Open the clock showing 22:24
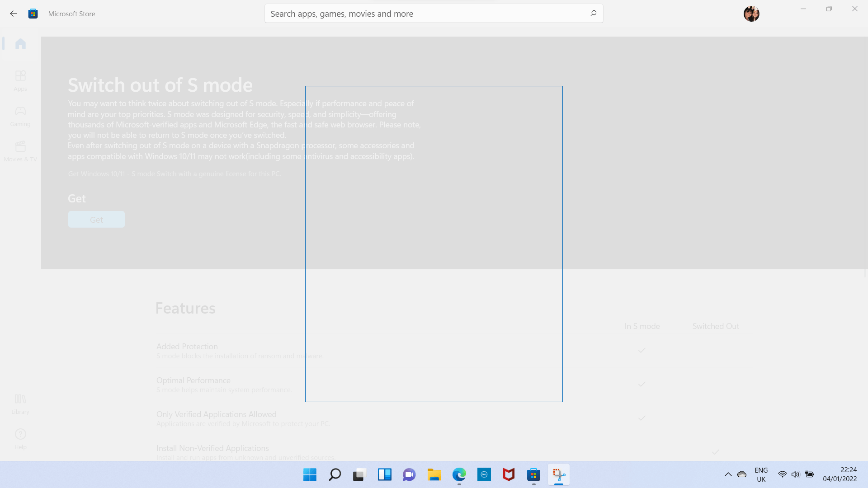Screen dimensions: 868x488 (x=840, y=474)
